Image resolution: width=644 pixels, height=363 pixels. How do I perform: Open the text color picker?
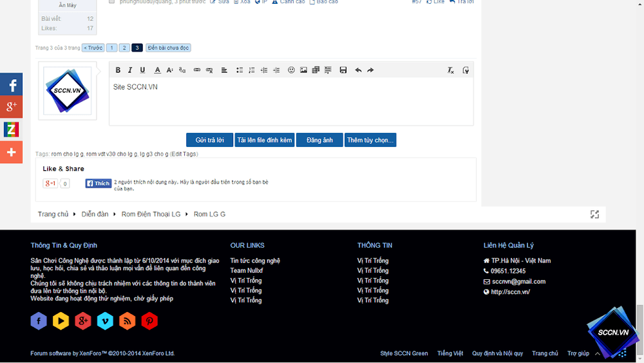157,70
